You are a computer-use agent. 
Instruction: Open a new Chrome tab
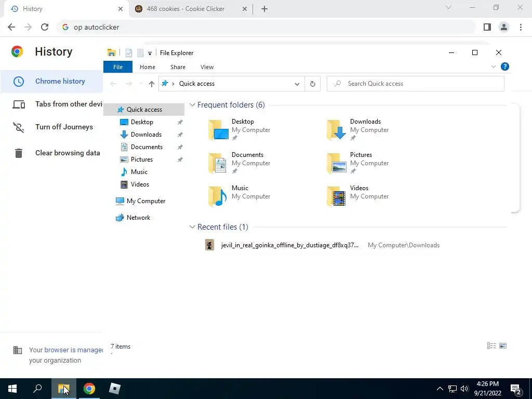point(264,9)
